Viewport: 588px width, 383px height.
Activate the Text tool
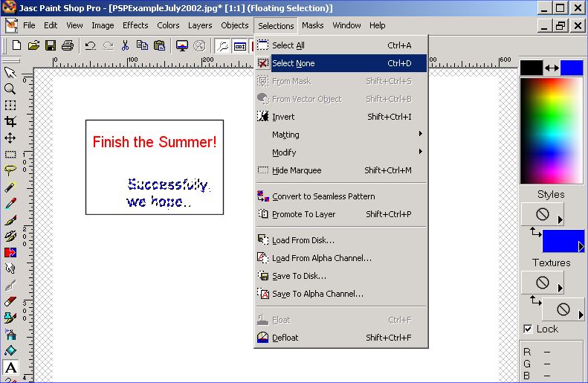(10, 367)
